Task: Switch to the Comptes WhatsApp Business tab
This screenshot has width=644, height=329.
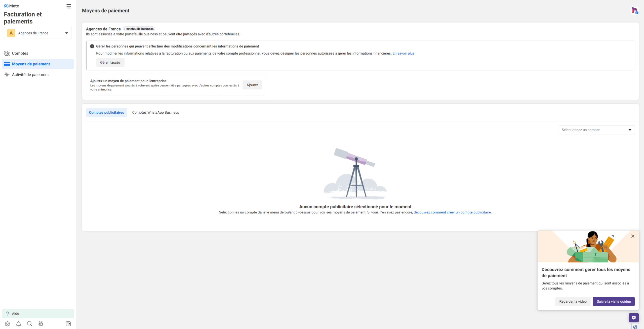Action: (x=155, y=113)
